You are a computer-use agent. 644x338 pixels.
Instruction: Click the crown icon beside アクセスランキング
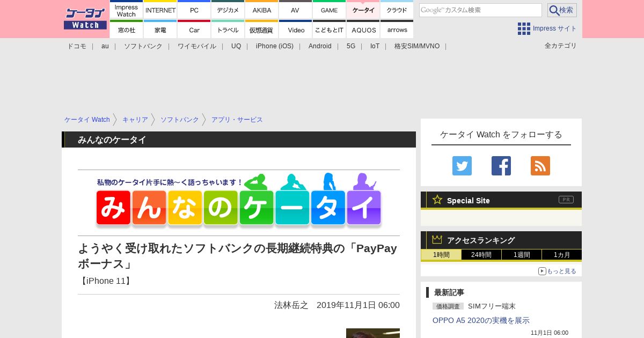click(x=437, y=240)
